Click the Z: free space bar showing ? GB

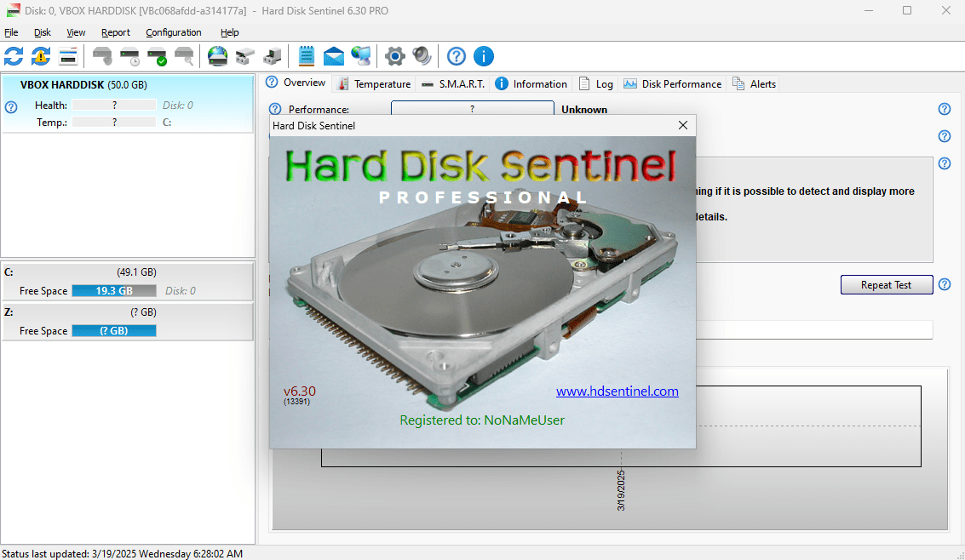point(114,331)
